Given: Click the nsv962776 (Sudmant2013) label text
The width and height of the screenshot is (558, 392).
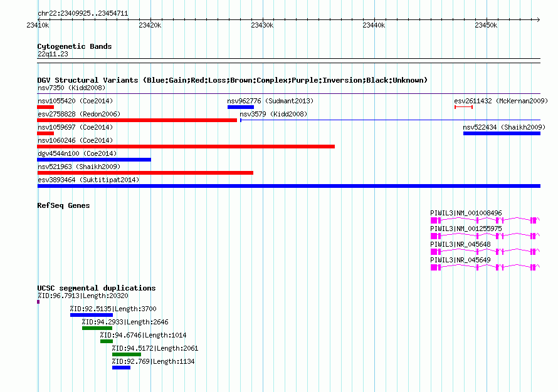Looking at the screenshot, I should pos(270,101).
